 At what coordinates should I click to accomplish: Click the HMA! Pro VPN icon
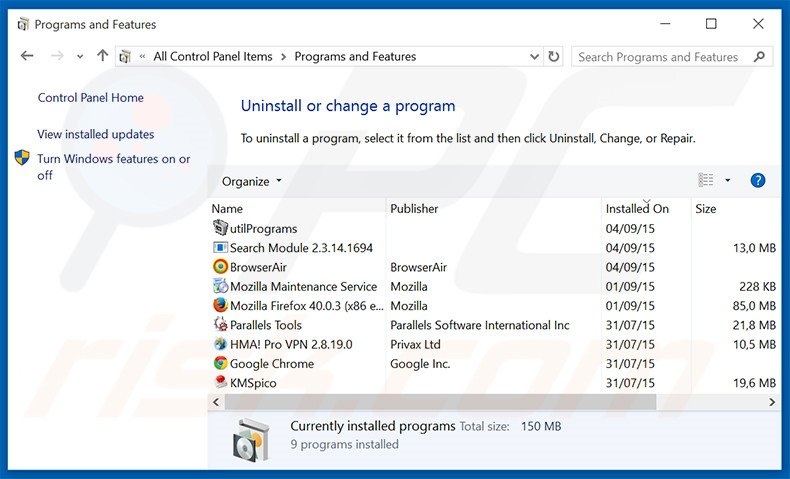click(220, 344)
